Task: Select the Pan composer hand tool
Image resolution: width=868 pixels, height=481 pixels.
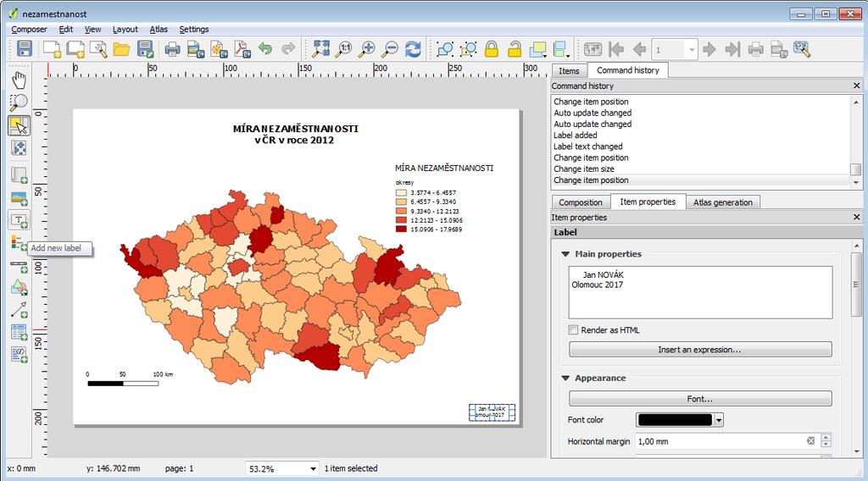Action: tap(19, 80)
